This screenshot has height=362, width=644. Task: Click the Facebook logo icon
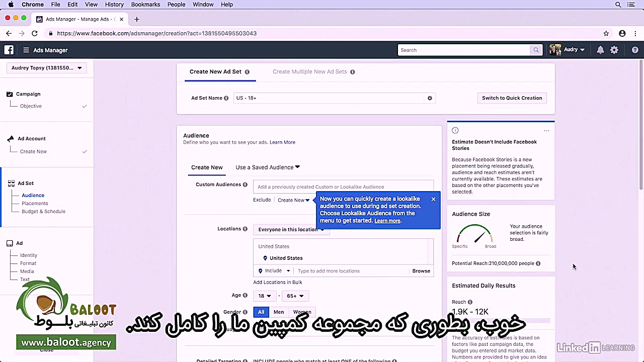[x=9, y=50]
